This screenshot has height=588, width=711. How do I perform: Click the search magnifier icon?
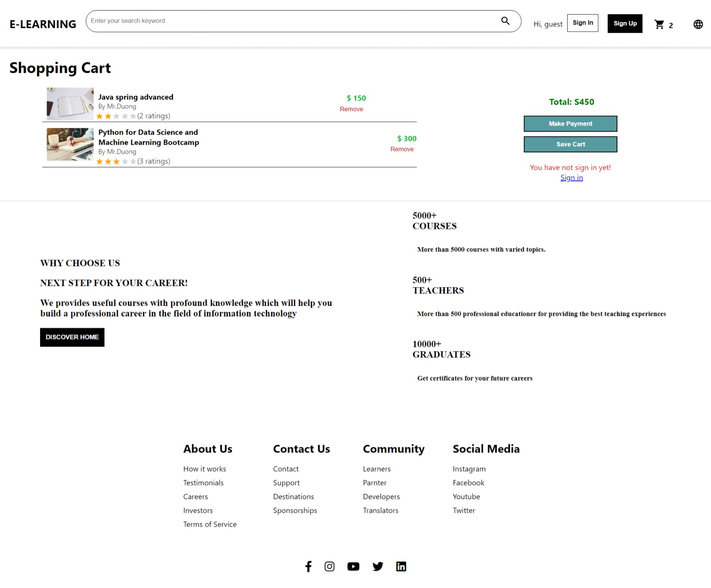pos(505,20)
